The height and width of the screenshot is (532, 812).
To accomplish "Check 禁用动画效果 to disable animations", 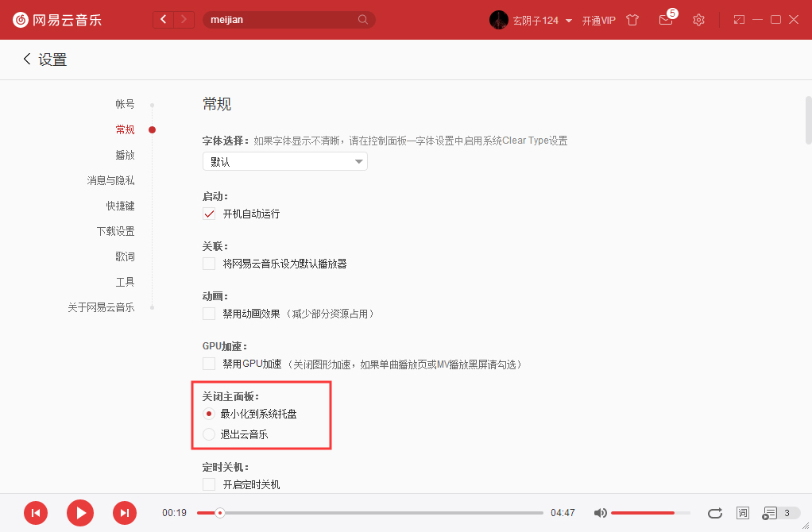I will tap(208, 313).
